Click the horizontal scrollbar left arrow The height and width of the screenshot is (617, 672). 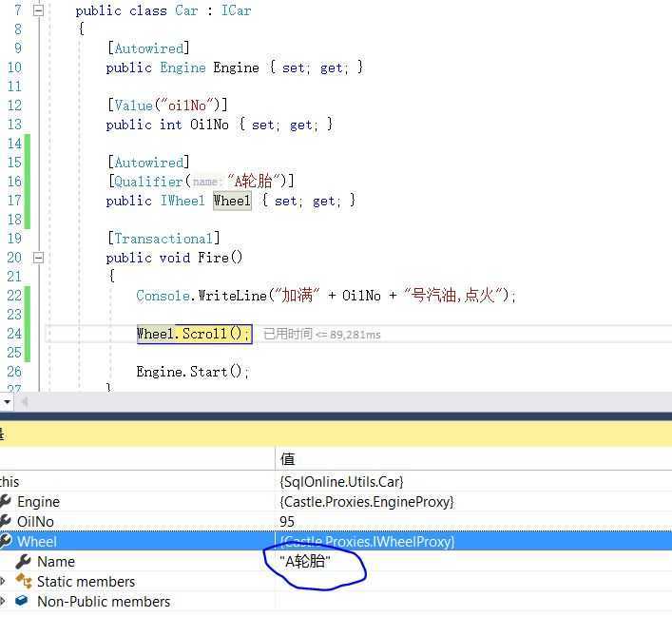click(x=25, y=402)
